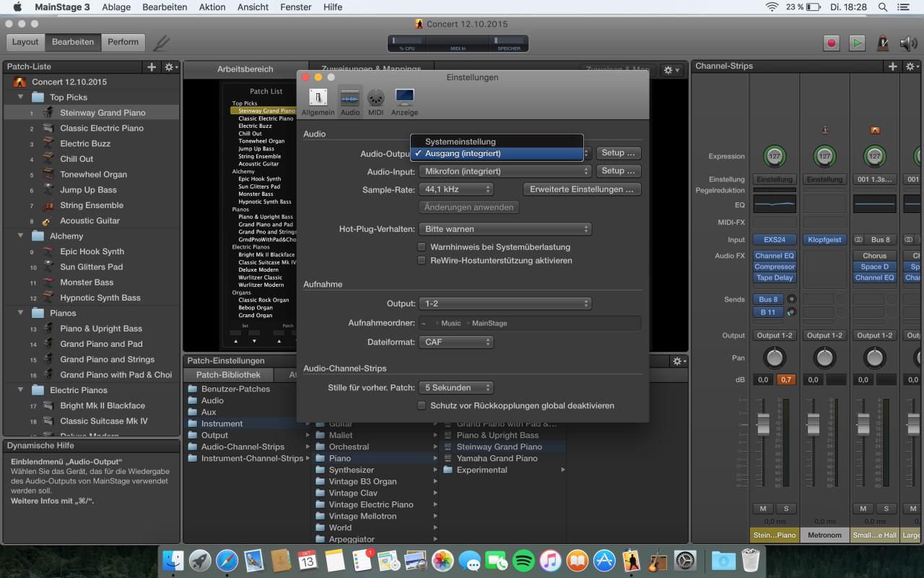Click Bus 8 send on piano strip
The height and width of the screenshot is (578, 924).
[x=769, y=299]
